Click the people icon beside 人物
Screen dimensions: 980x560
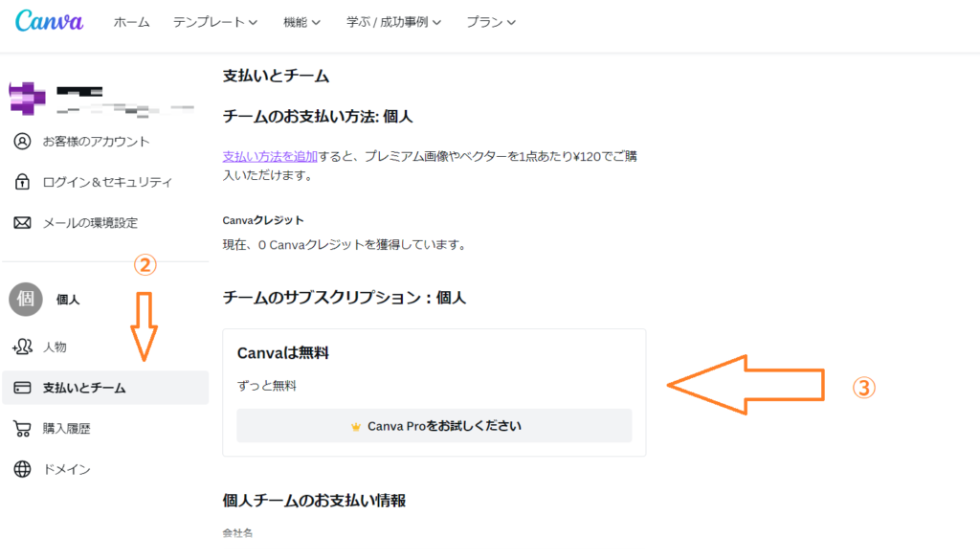23,347
